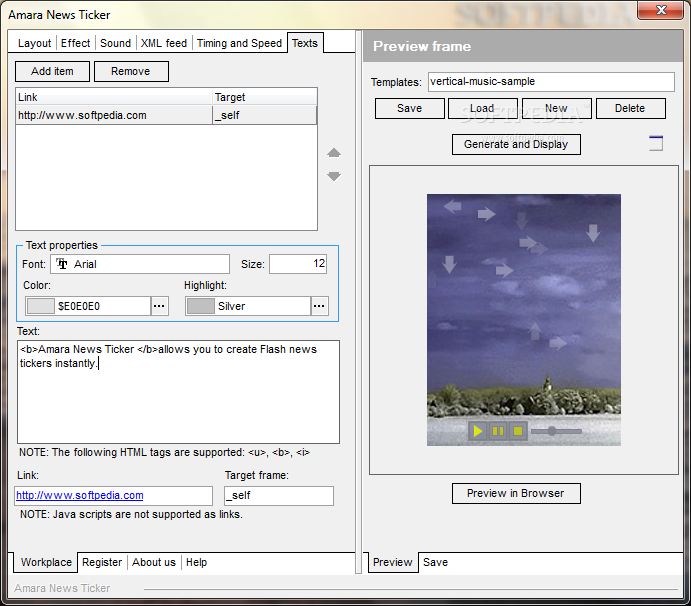The width and height of the screenshot is (691, 606).
Task: Stop the music in preview player
Action: point(518,431)
